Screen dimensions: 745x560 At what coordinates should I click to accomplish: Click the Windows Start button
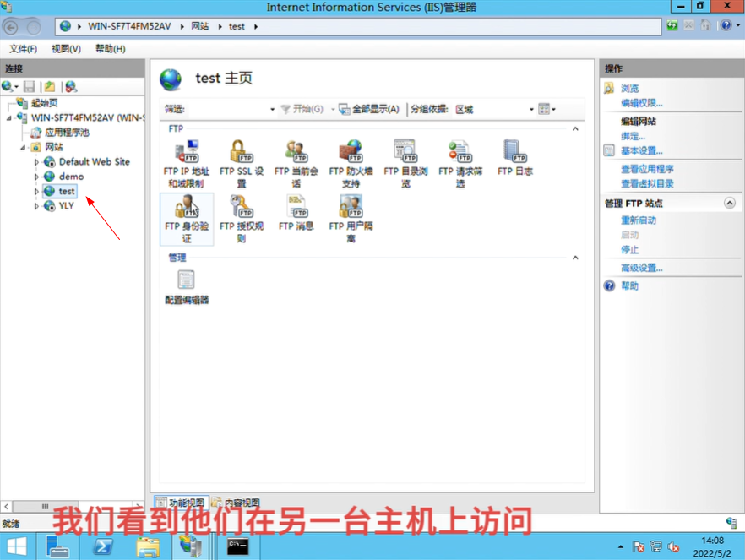pyautogui.click(x=17, y=546)
